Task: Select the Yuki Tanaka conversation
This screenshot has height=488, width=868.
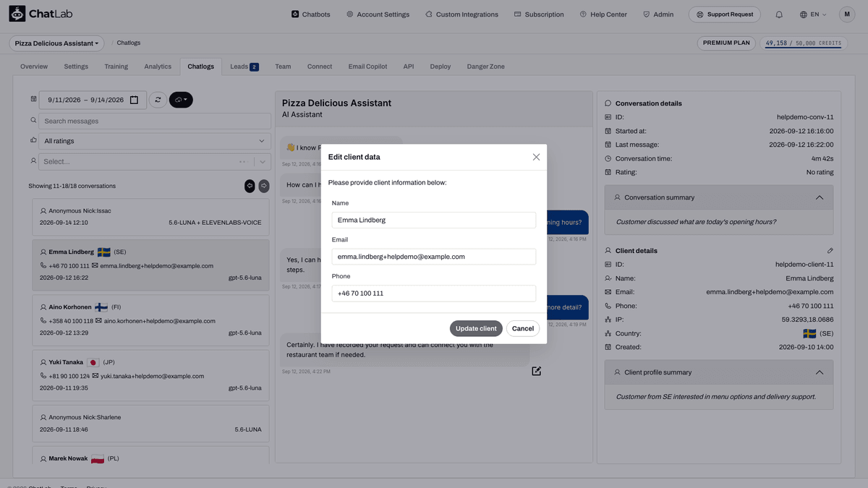Action: click(x=150, y=375)
